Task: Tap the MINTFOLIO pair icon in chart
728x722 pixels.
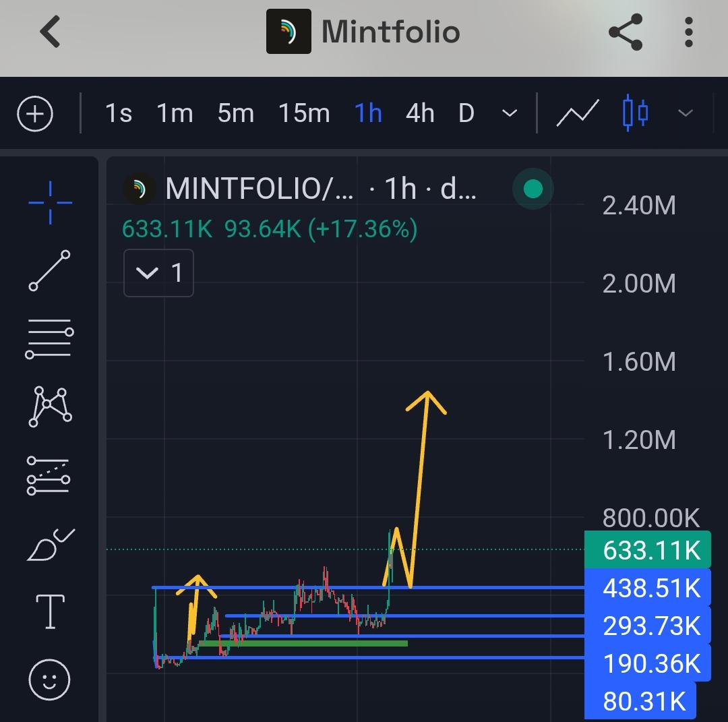Action: click(x=139, y=189)
